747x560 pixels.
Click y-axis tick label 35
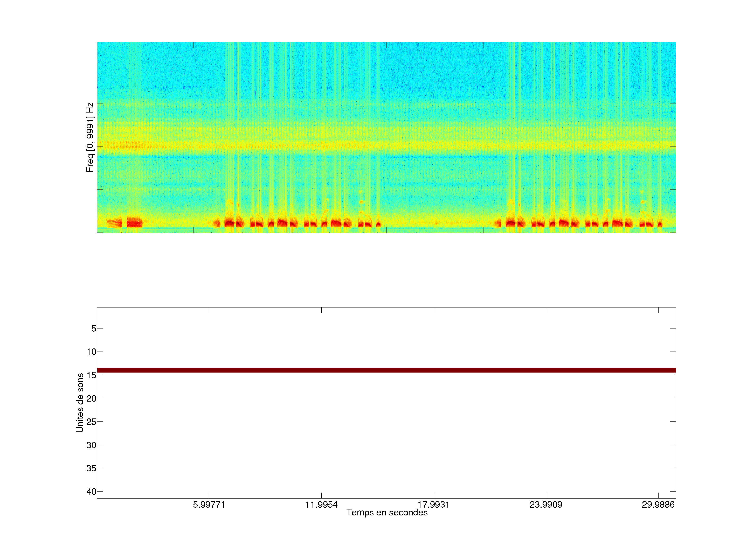click(91, 468)
